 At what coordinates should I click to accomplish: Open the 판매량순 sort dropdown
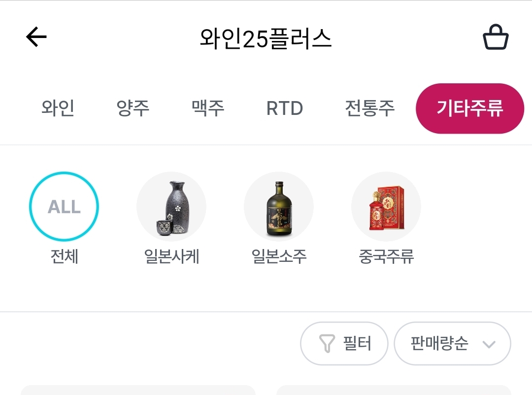coord(452,343)
